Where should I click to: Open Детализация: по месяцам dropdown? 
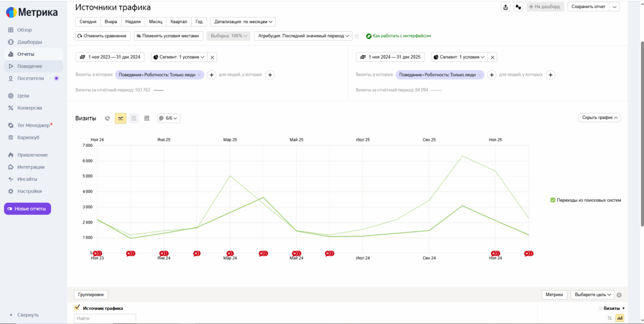coord(243,22)
